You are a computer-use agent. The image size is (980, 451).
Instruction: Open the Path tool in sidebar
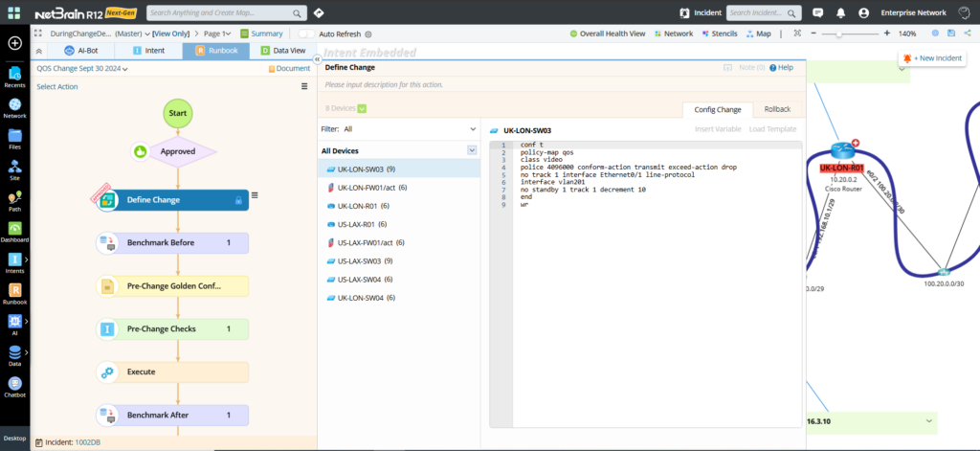coord(14,201)
